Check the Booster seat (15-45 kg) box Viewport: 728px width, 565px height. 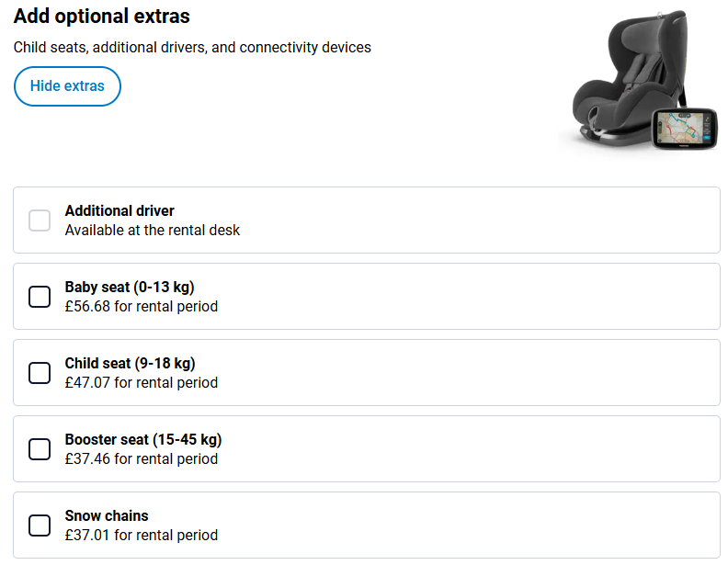[40, 449]
